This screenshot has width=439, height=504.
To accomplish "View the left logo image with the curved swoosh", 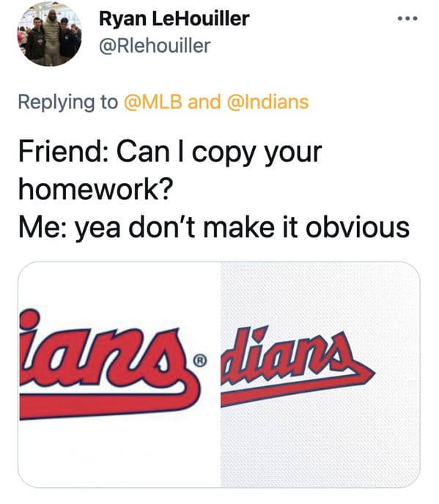I will click(119, 374).
